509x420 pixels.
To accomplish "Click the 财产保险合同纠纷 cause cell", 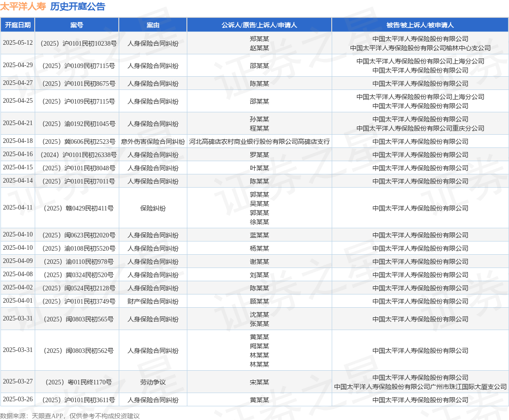I will tap(153, 302).
